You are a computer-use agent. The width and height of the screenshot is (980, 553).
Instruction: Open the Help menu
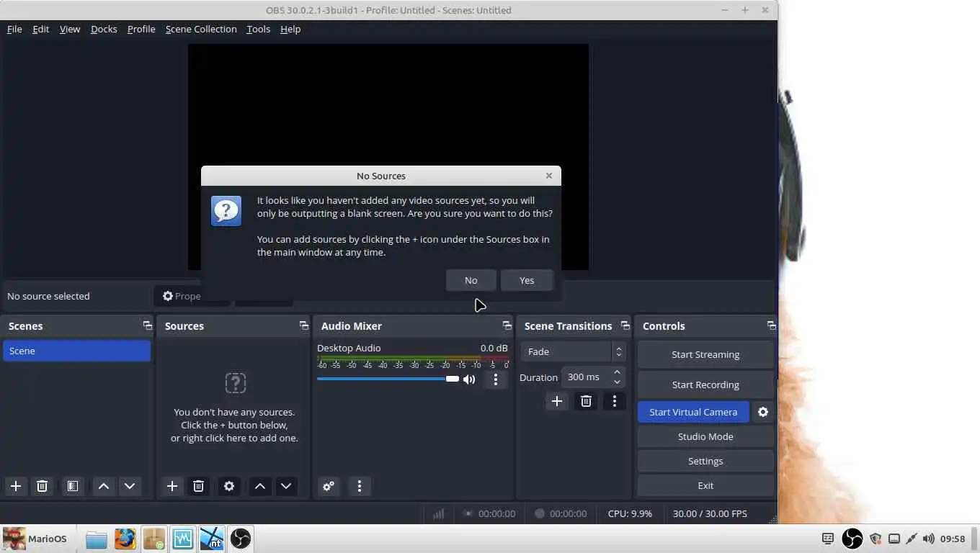290,29
